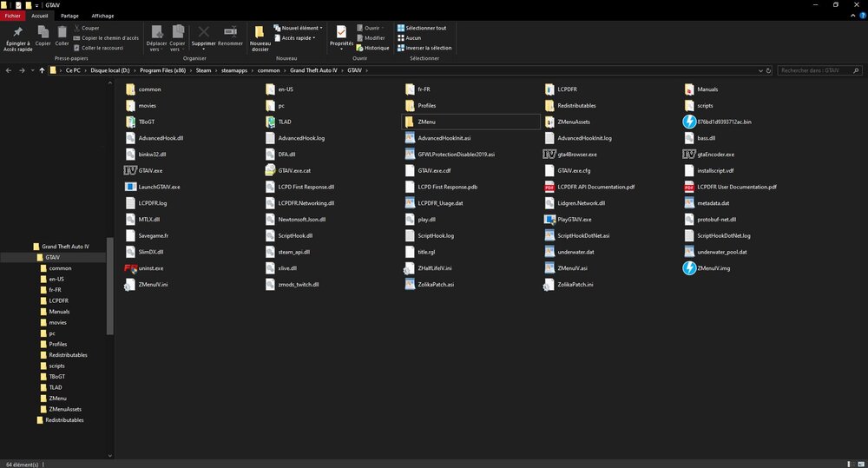Click the Historique ribbon button
The image size is (868, 468).
coord(372,48)
